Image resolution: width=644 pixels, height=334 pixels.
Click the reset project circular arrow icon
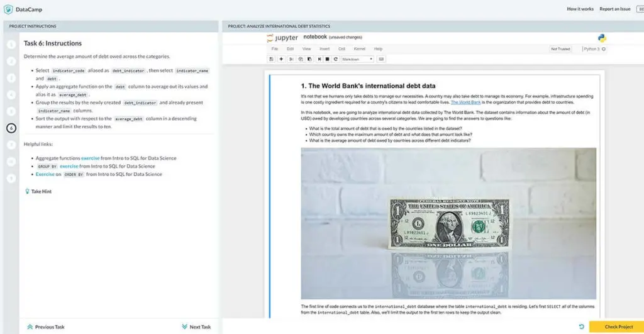581,326
